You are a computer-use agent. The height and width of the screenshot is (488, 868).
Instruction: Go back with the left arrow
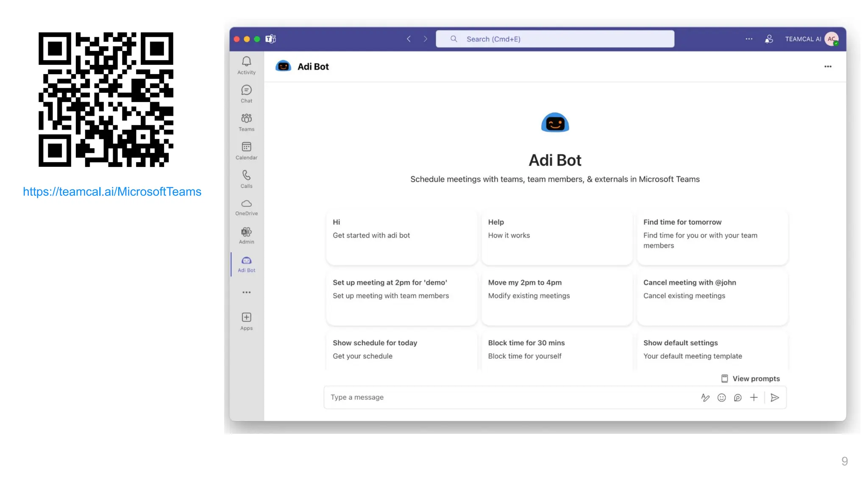(409, 39)
